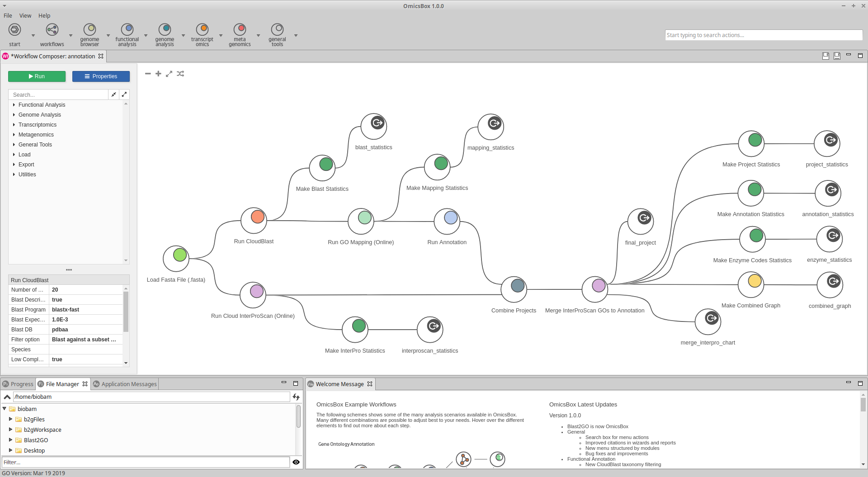Switch to the Application Messages tab
The width and height of the screenshot is (868, 477).
coord(125,384)
